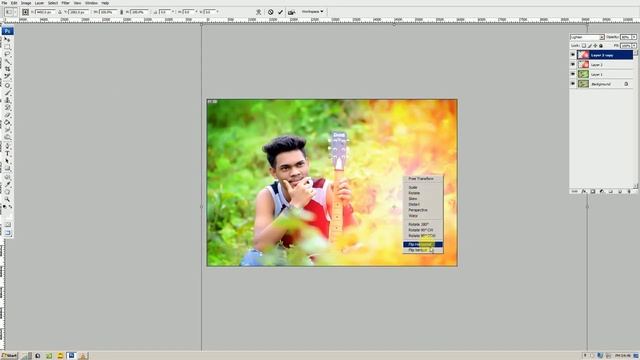The width and height of the screenshot is (640, 360).
Task: Select the Clone Stamp tool
Action: [x=7, y=100]
